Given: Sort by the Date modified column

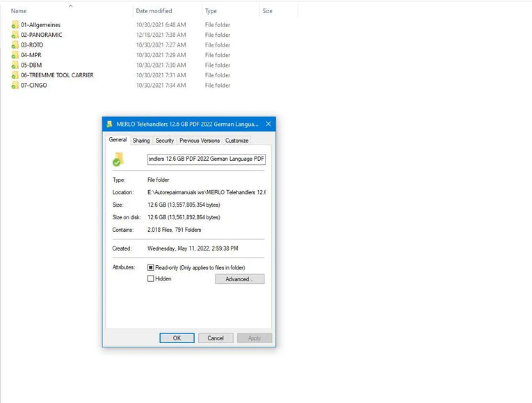Looking at the screenshot, I should click(x=154, y=11).
